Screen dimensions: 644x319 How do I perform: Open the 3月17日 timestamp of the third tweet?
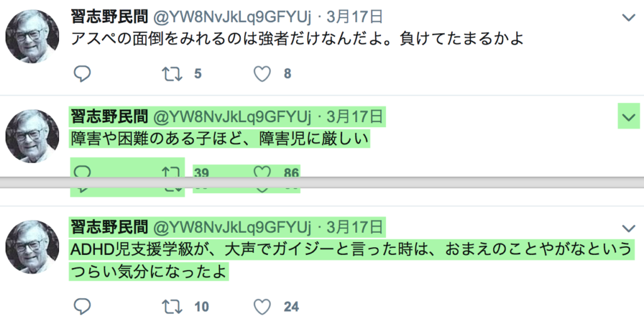[355, 227]
